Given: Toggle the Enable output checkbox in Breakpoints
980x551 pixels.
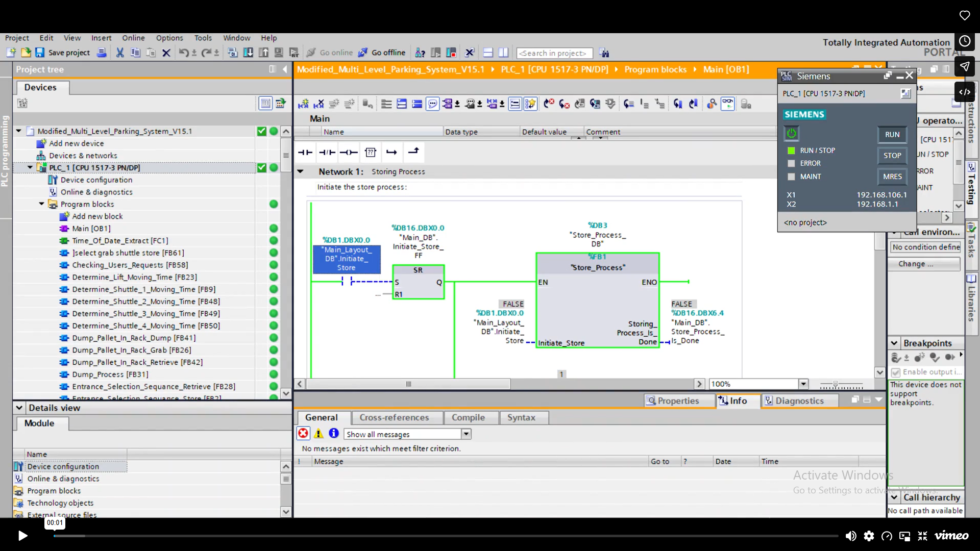Looking at the screenshot, I should (896, 372).
